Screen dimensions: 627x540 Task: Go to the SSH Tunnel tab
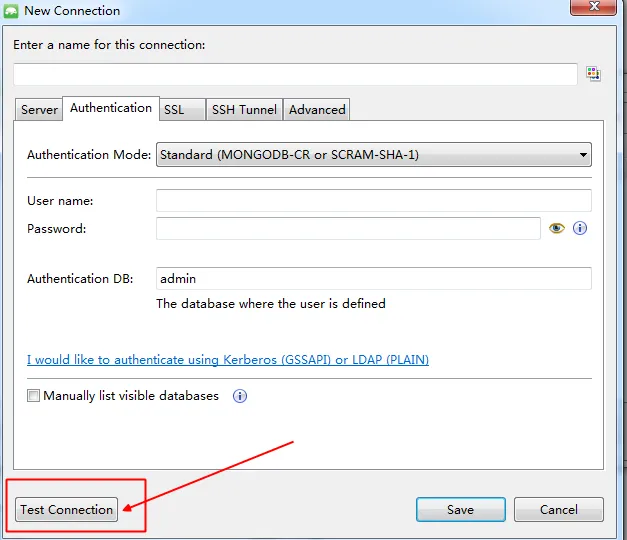[x=244, y=110]
